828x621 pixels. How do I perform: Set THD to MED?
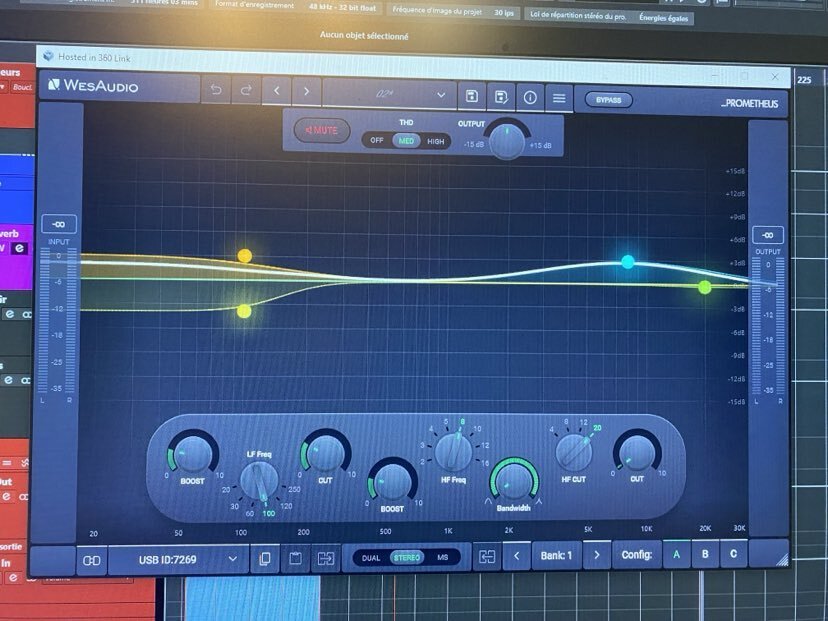[406, 141]
